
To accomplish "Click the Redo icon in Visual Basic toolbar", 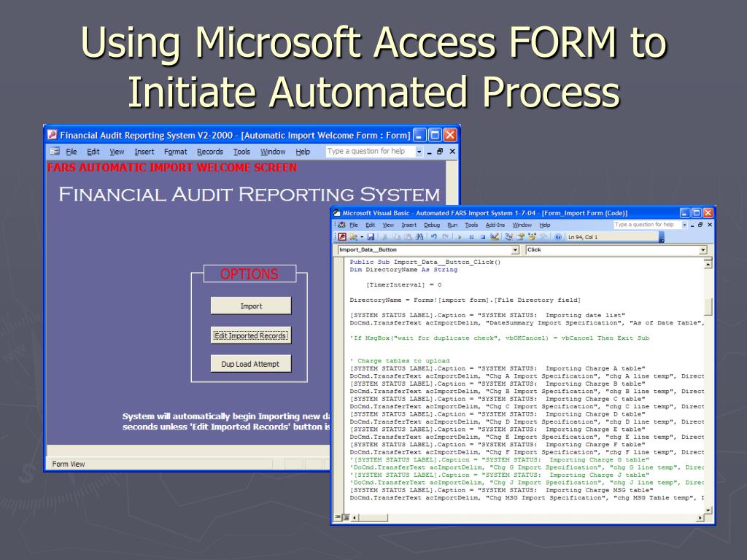I will coord(446,237).
